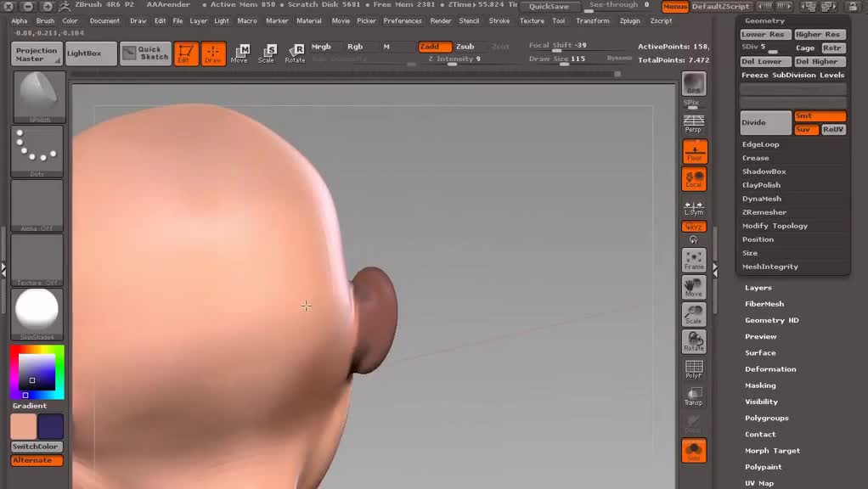Click the canvas Move hand icon
The width and height of the screenshot is (868, 489).
694,287
